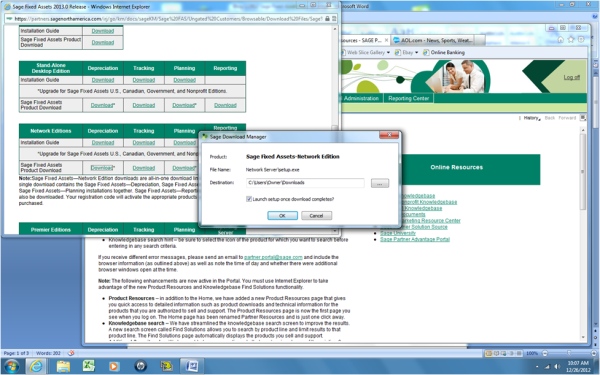Download Stand Alone Reporting product
This screenshot has width=600, height=375.
point(225,105)
